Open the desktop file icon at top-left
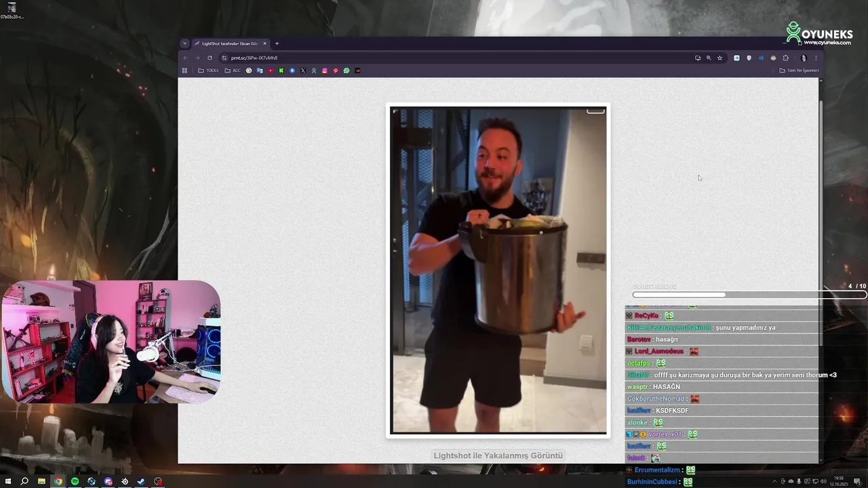Viewport: 868px width, 488px height. pos(12,10)
